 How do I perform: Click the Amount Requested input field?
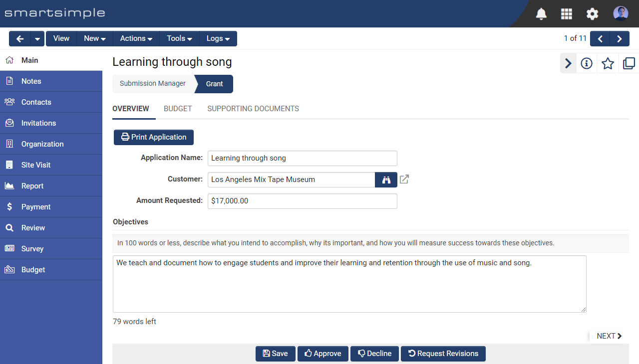click(302, 201)
